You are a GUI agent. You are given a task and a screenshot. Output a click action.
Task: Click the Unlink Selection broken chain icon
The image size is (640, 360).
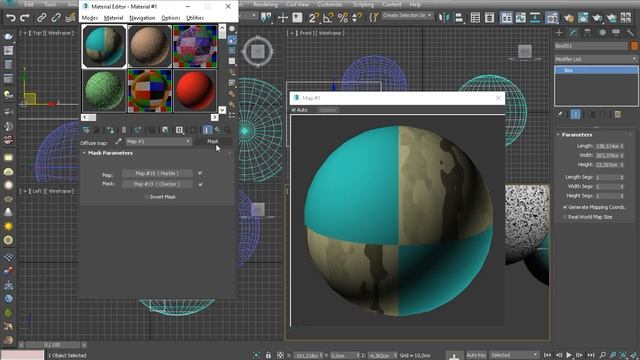(56, 18)
